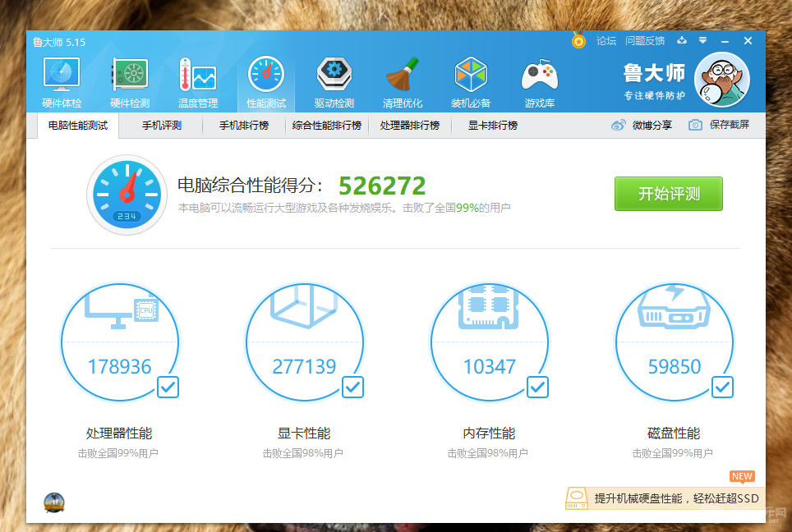Click the disk score 59850
The width and height of the screenshot is (792, 532).
(x=675, y=366)
